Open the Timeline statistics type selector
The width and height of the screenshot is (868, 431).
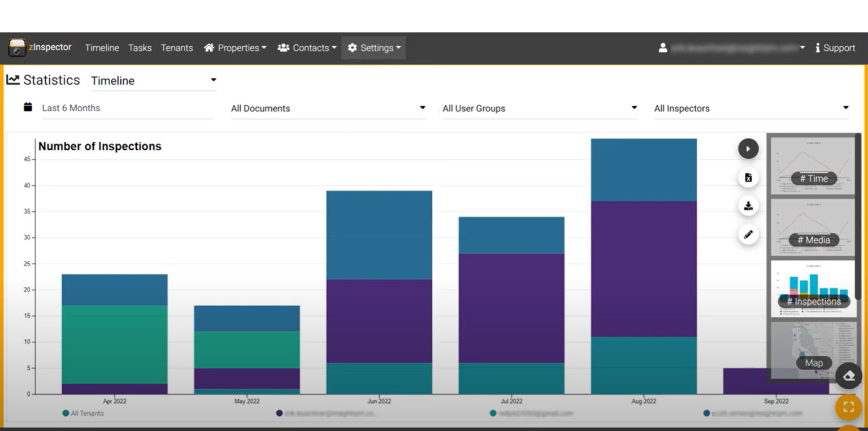(x=154, y=80)
